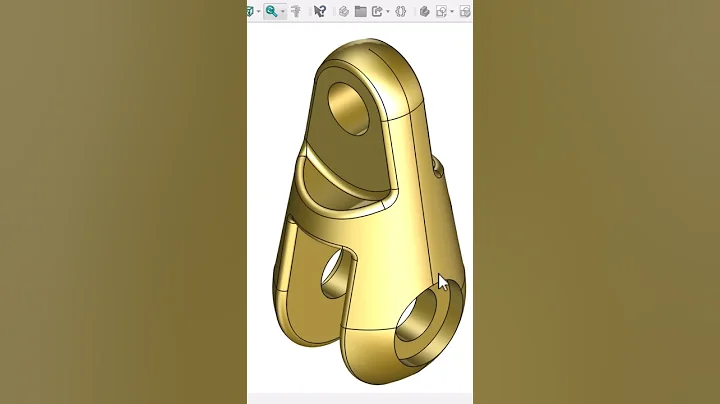Open the zoom tool dropdown arrow
This screenshot has height=404, width=720.
coord(283,12)
